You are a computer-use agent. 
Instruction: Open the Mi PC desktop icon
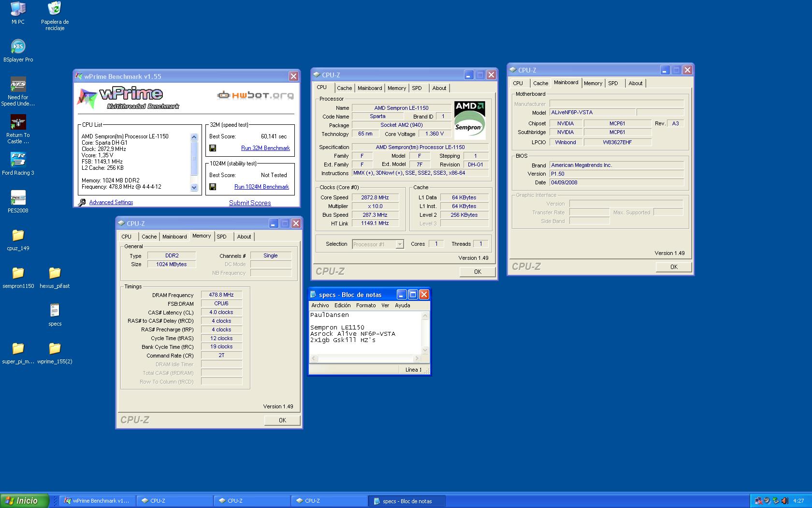18,13
